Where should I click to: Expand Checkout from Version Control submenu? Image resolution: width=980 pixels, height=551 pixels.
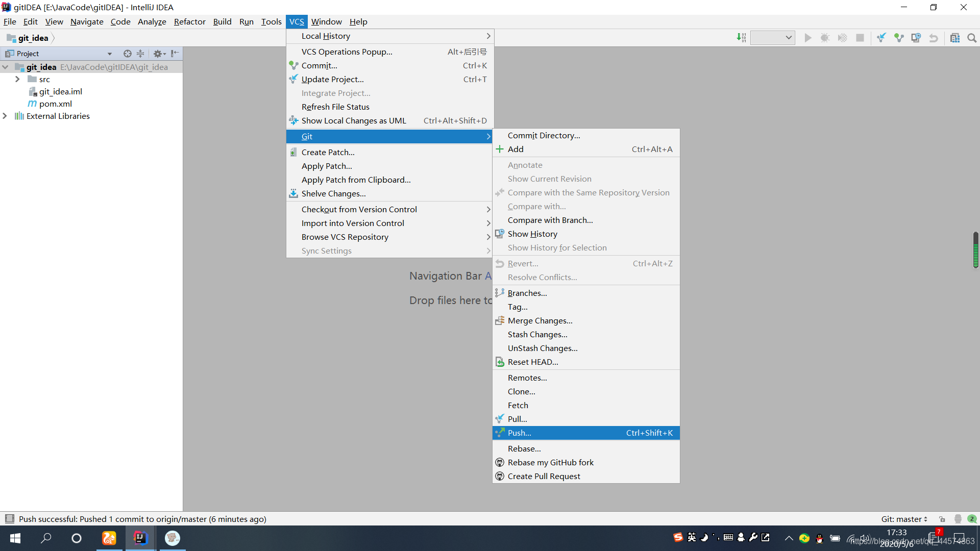[x=390, y=209]
